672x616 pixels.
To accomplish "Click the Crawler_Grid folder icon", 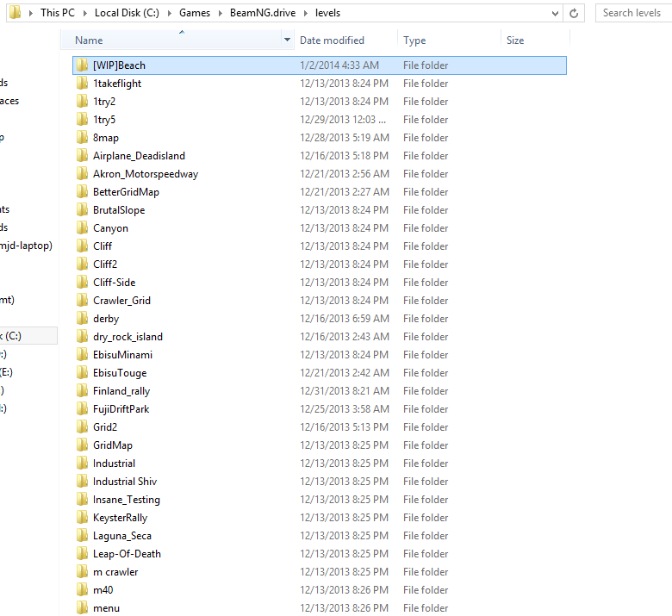I will point(83,301).
